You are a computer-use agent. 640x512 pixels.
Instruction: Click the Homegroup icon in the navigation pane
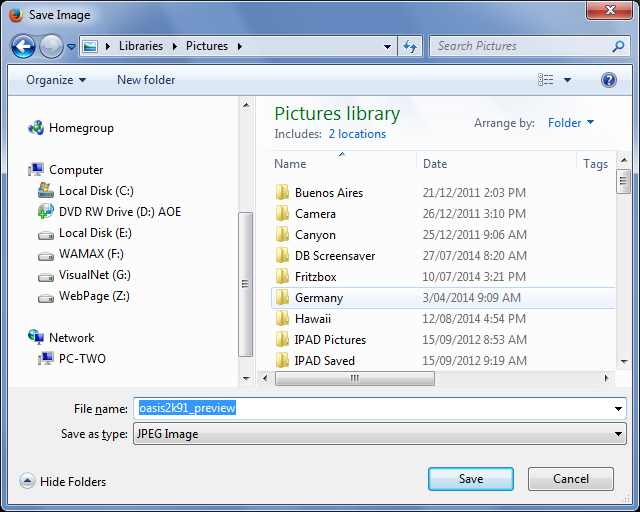pos(36,128)
